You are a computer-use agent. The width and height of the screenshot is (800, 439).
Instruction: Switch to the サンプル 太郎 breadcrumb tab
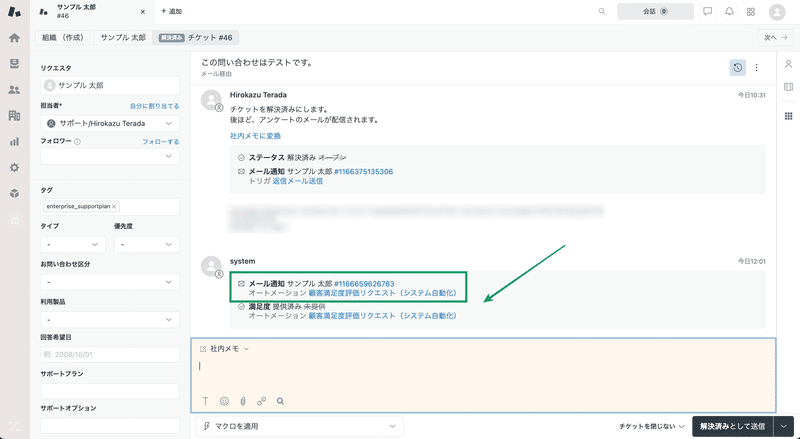[123, 38]
